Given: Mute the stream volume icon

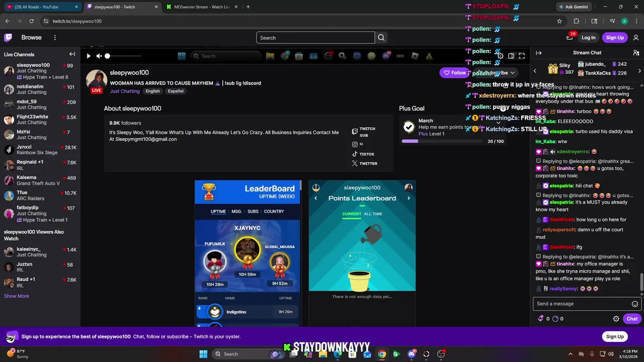Looking at the screenshot, I should point(99,56).
